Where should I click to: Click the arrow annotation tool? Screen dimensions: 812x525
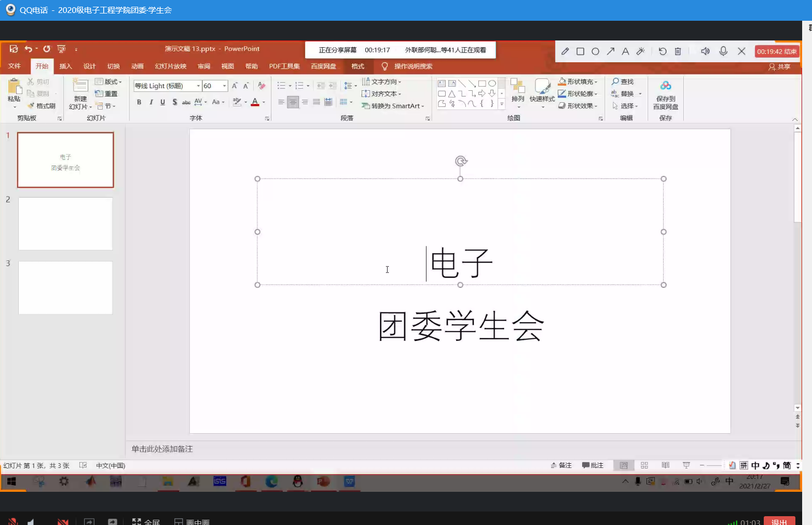click(611, 51)
